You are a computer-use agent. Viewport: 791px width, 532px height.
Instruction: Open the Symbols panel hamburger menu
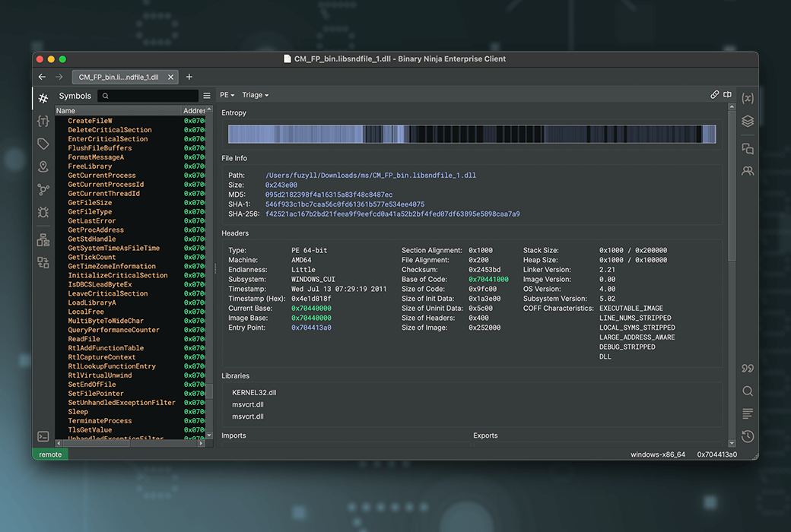[x=207, y=96]
